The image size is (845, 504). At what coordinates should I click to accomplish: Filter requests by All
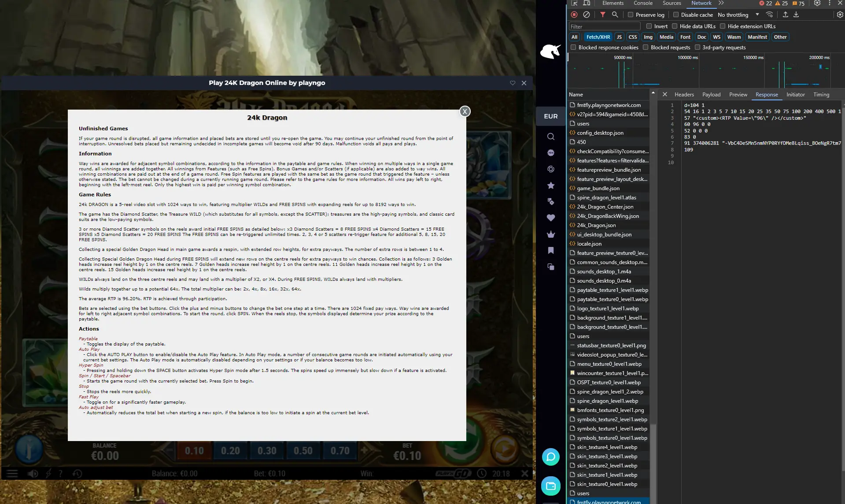[574, 37]
